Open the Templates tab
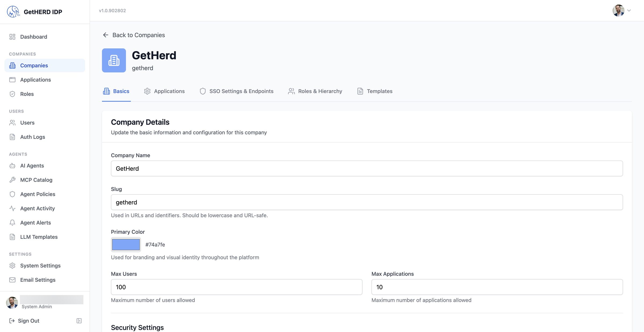The width and height of the screenshot is (644, 332). tap(375, 91)
